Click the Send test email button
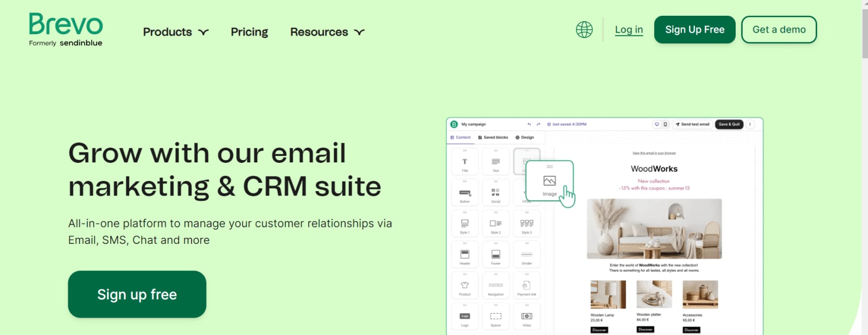 692,124
